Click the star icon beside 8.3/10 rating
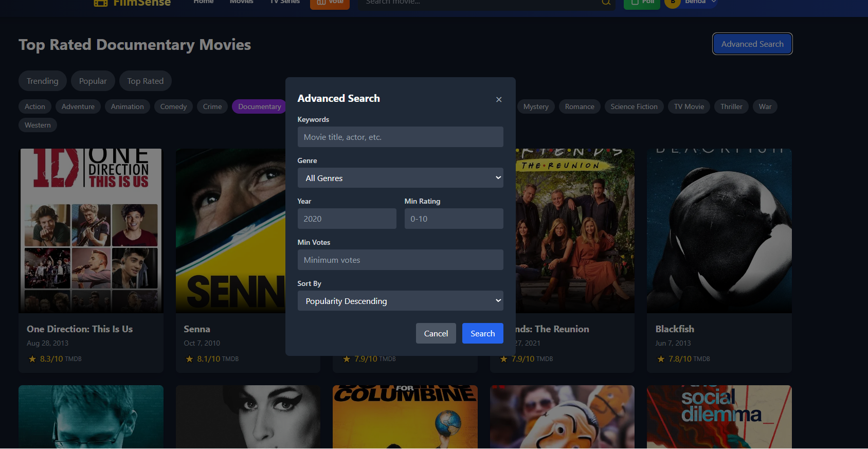Viewport: 868px width, 449px height. (x=32, y=359)
